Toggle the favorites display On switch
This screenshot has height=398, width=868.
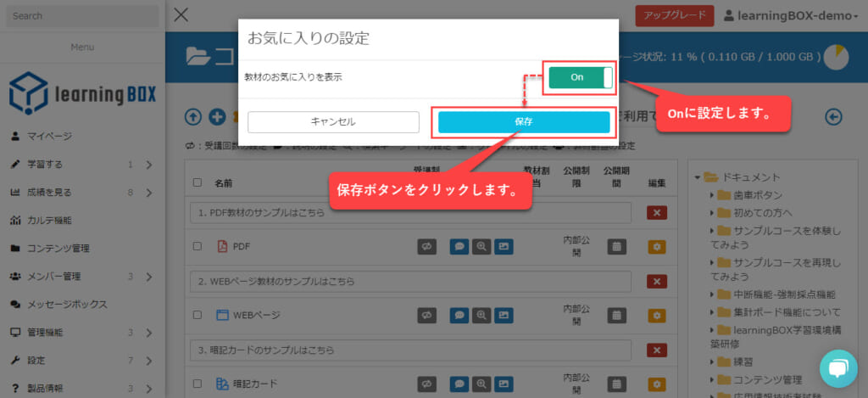(580, 77)
